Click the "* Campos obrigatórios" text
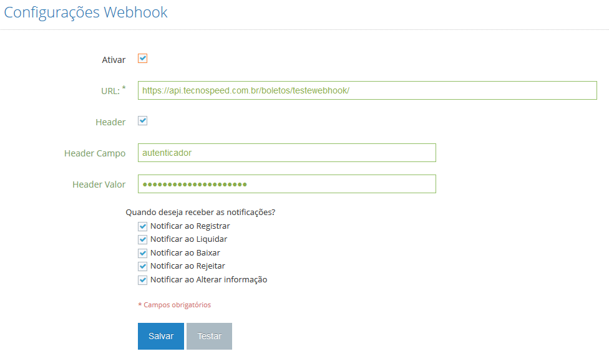 pos(175,304)
